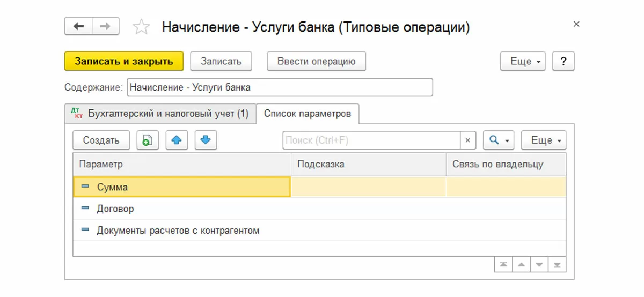This screenshot has width=644, height=297.
Task: Click the Создать button
Action: (101, 140)
